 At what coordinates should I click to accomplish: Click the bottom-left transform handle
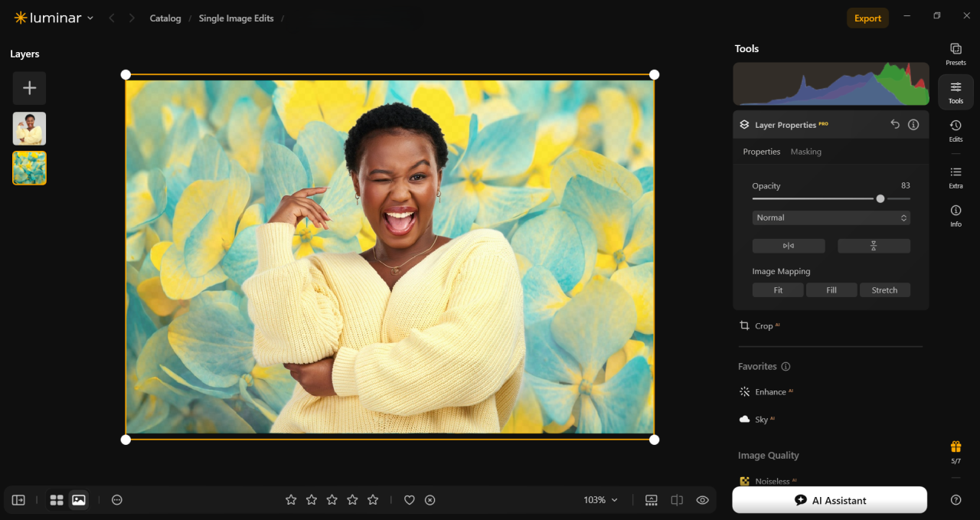[126, 440]
